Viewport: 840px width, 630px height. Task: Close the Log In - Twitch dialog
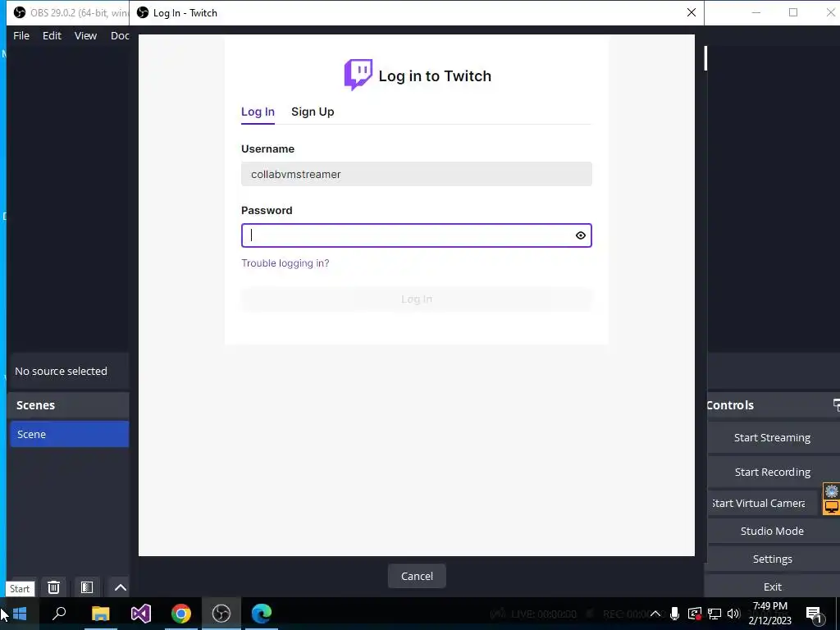tap(691, 12)
